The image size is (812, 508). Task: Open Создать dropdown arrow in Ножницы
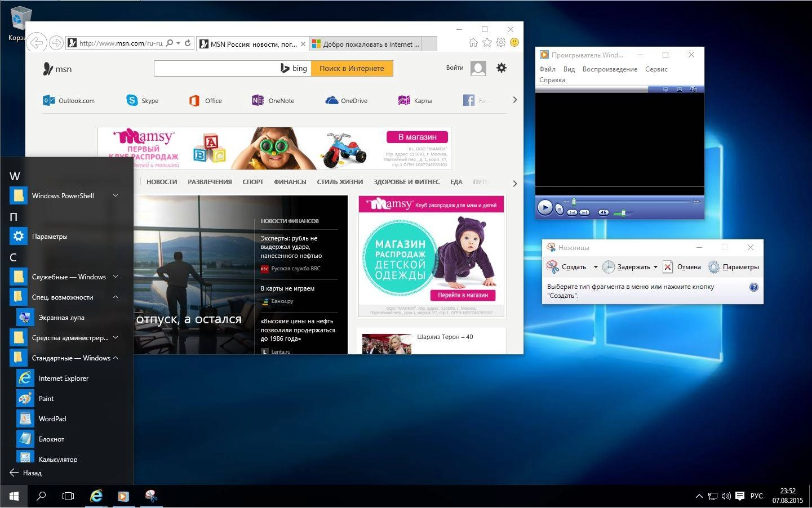596,267
